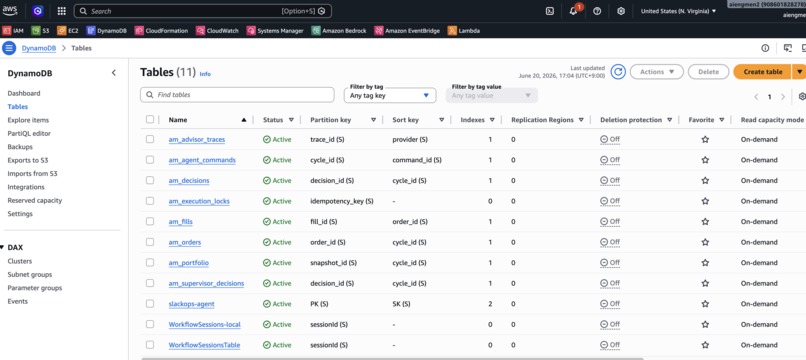
Task: Sort by Name column arrow
Action: (x=244, y=120)
